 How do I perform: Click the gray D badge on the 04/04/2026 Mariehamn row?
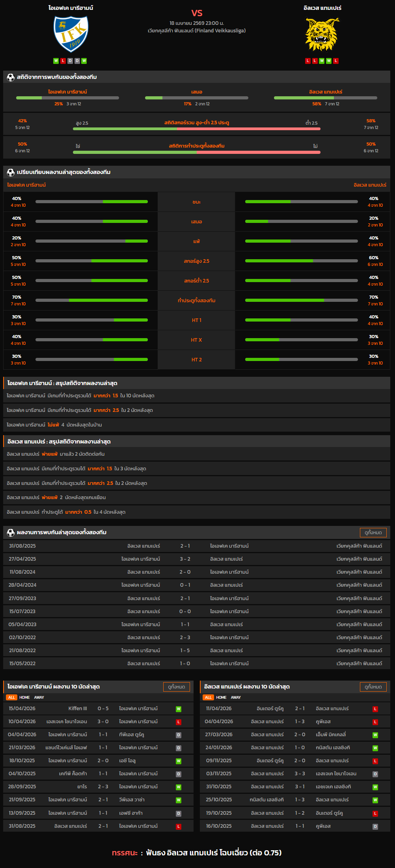pos(179,735)
